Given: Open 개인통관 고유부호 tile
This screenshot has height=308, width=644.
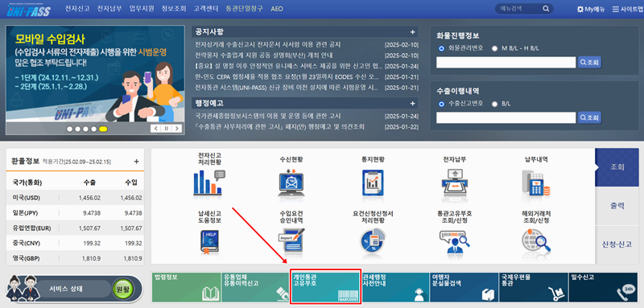Looking at the screenshot, I should coord(325,286).
